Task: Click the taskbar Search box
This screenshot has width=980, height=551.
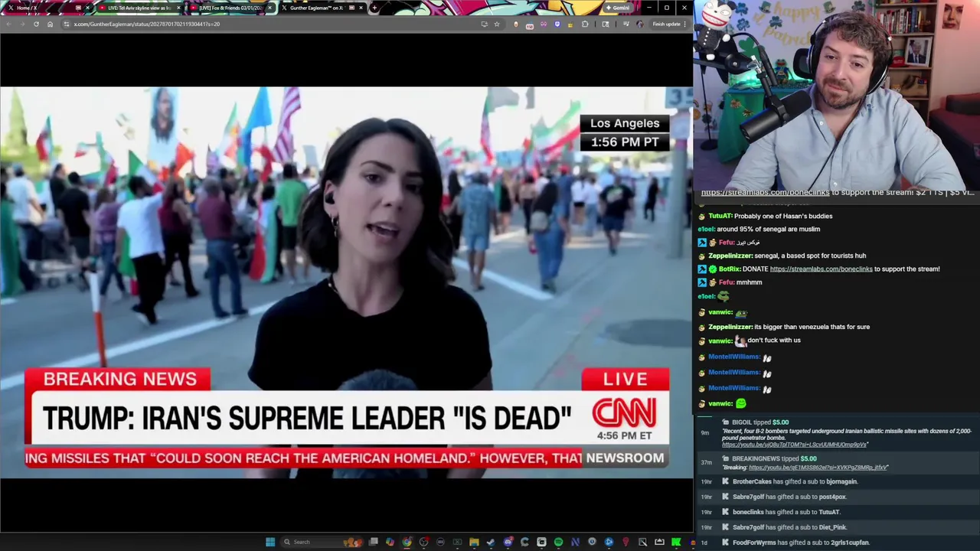Action: coord(322,542)
